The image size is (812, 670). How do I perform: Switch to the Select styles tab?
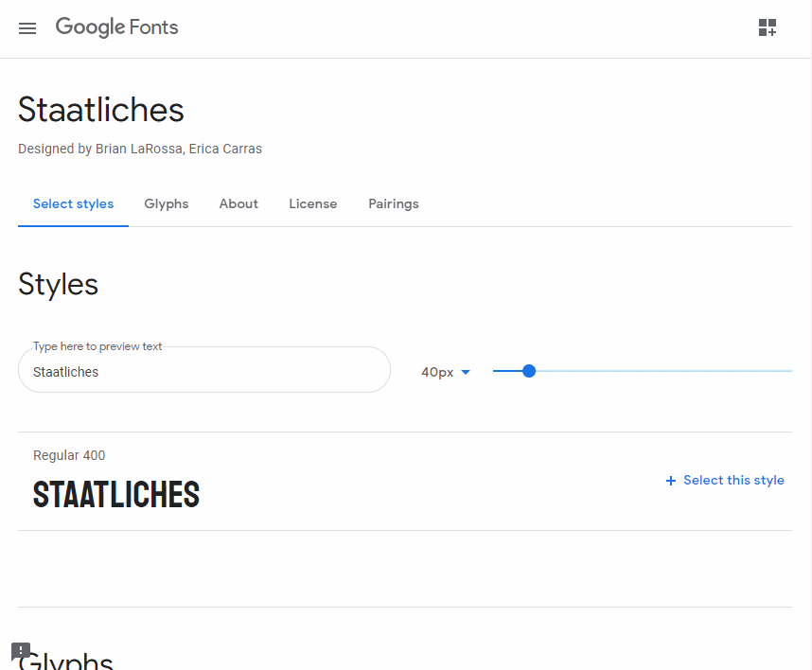pos(73,204)
